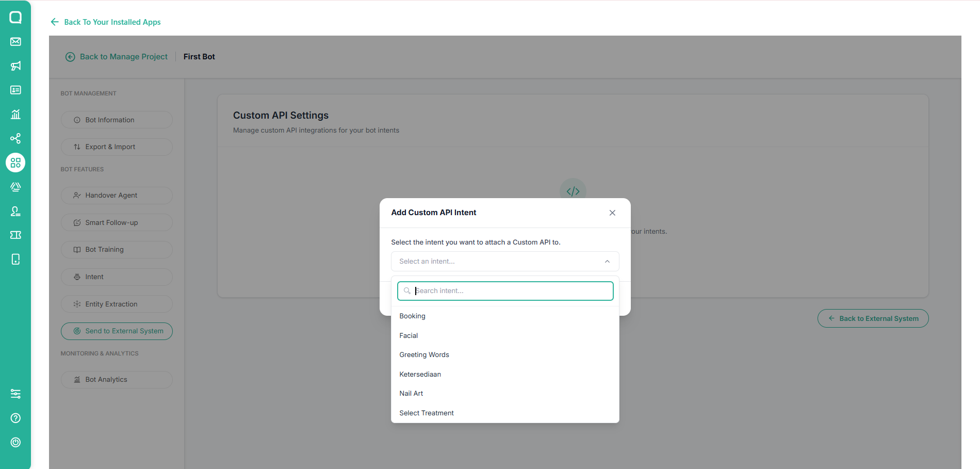Open the layered-stack sidebar icon
This screenshot has width=980, height=469.
click(15, 187)
